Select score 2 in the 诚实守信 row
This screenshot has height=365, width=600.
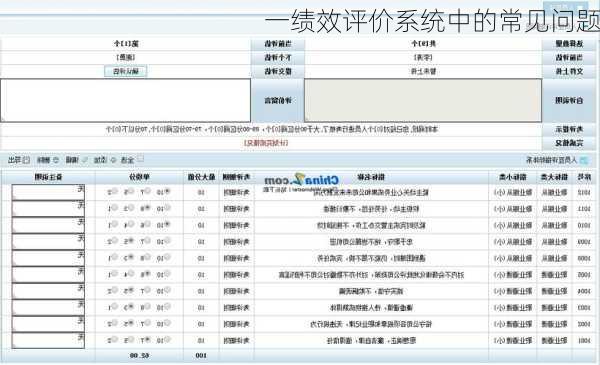tap(114, 290)
